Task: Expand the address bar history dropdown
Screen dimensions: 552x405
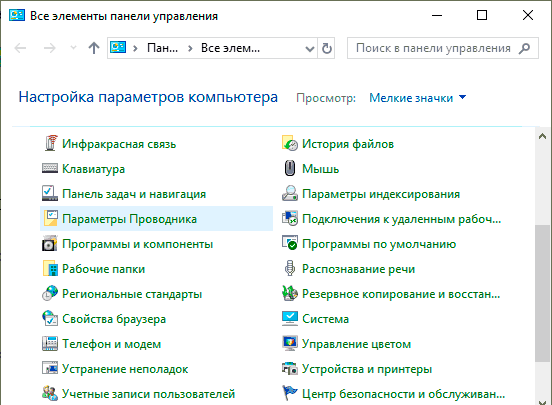Action: (310, 48)
